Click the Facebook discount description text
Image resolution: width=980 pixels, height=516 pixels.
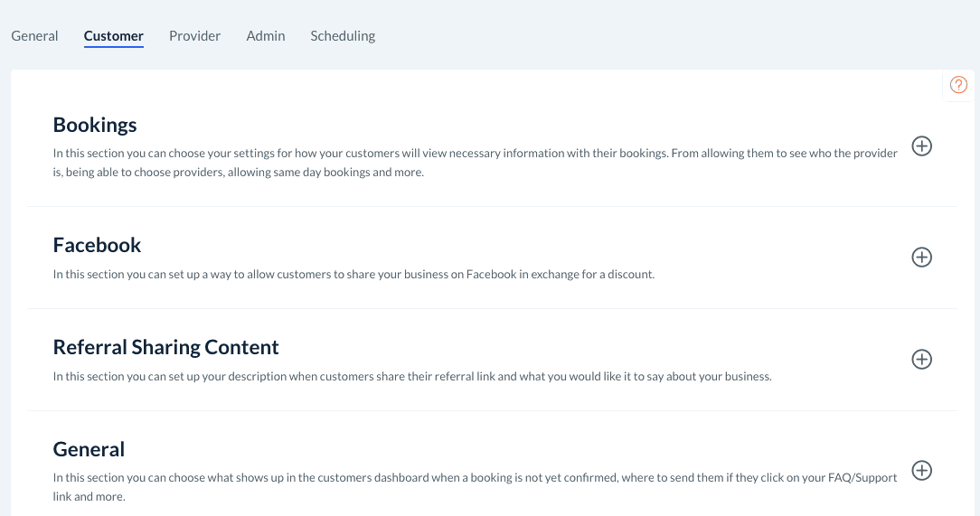[x=353, y=274]
